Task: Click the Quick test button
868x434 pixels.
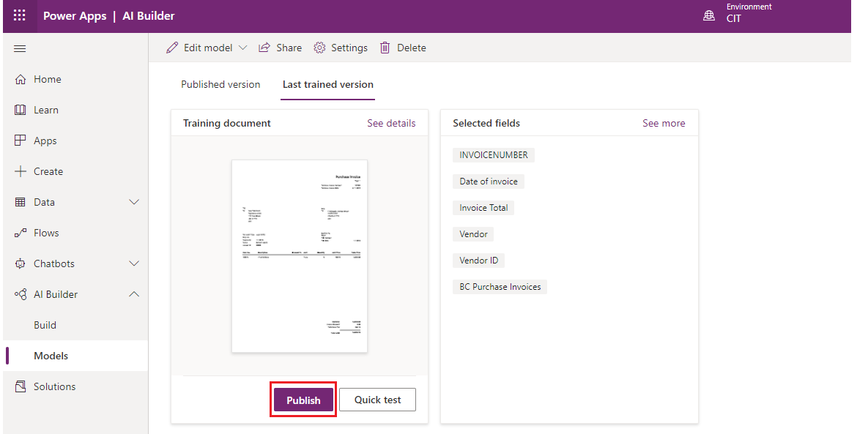Action: (x=377, y=400)
